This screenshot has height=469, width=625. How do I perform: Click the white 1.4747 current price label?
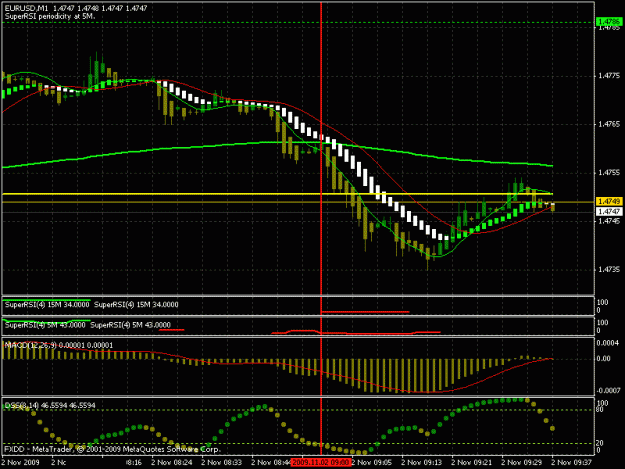tap(609, 212)
